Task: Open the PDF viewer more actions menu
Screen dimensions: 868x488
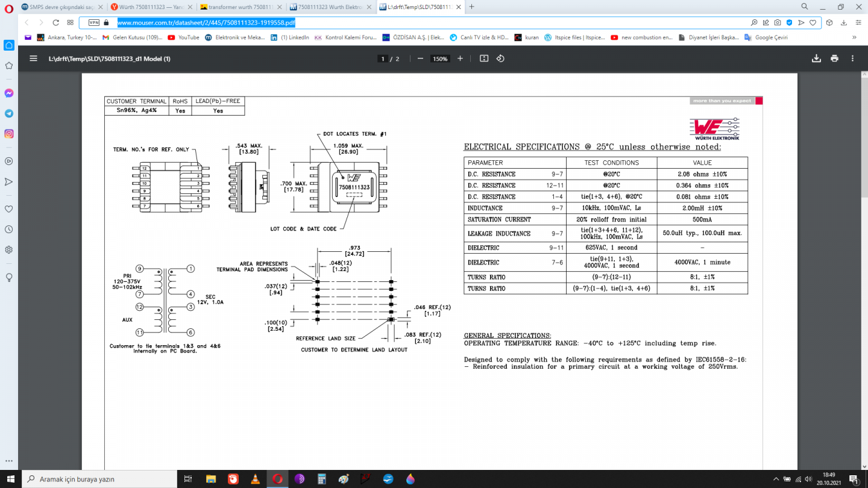Action: point(852,58)
